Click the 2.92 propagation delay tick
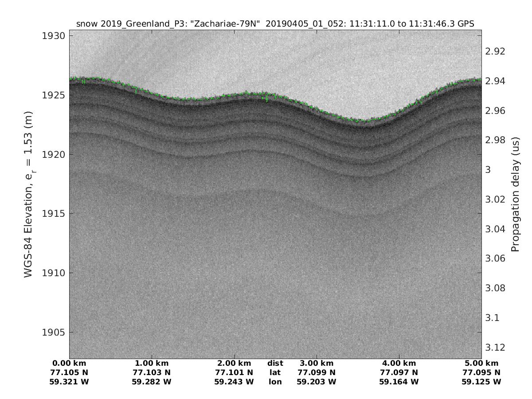The height and width of the screenshot is (399, 532). [x=495, y=51]
